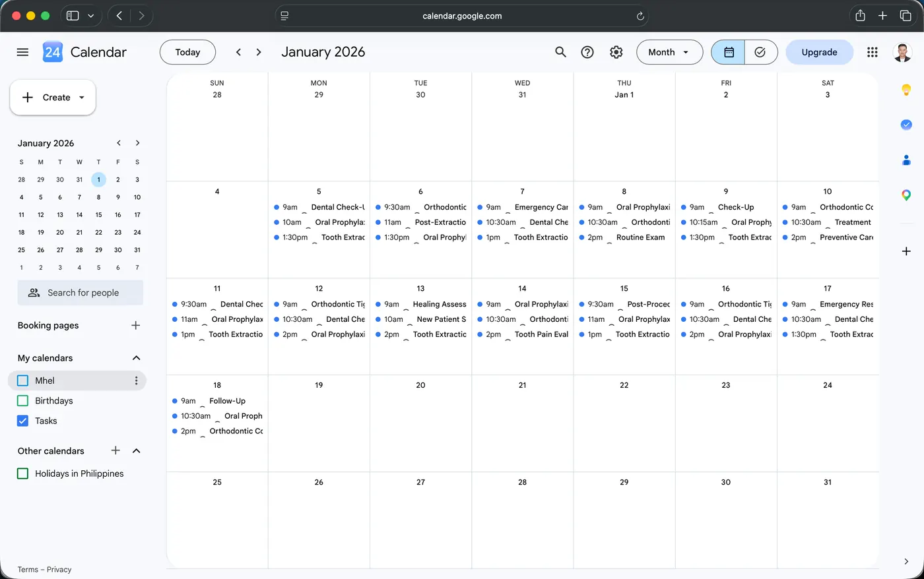Open the Support help icon
Screen dimensions: 924x579
point(587,52)
